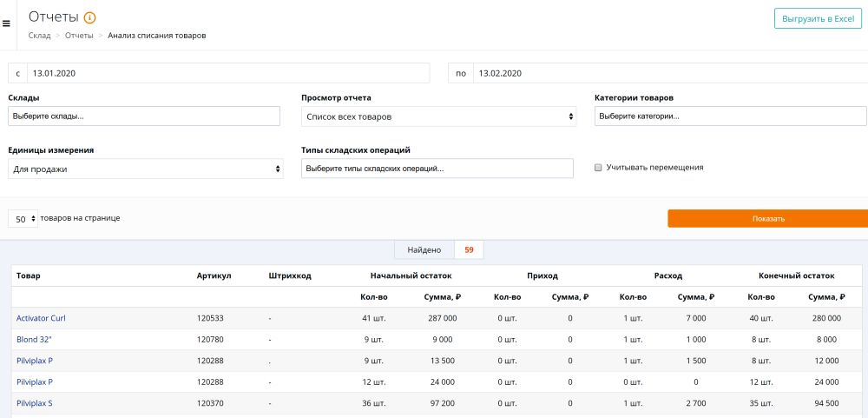Click the 97 200 sum cell
Viewport: 868px width, 418px height.
point(443,403)
